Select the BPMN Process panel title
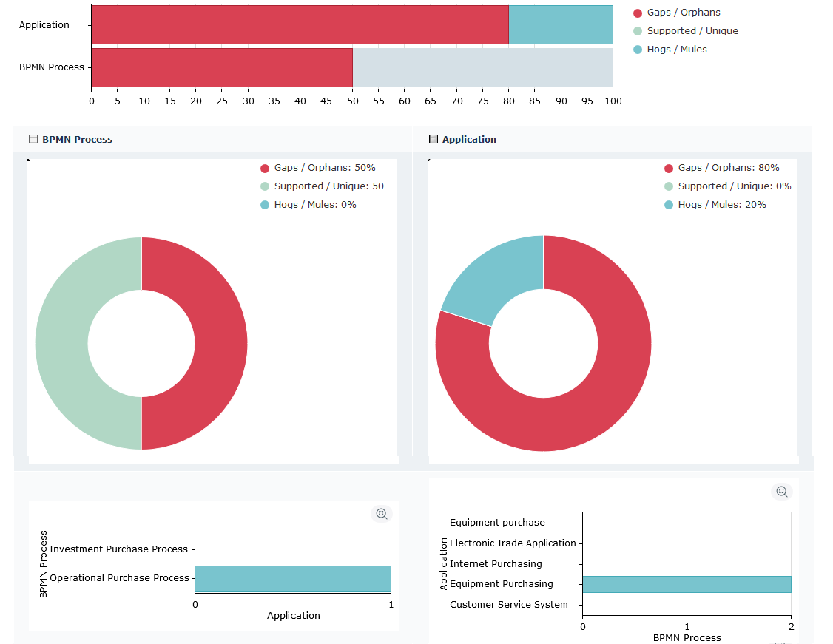Screen dimensions: 833x644 click(x=77, y=139)
